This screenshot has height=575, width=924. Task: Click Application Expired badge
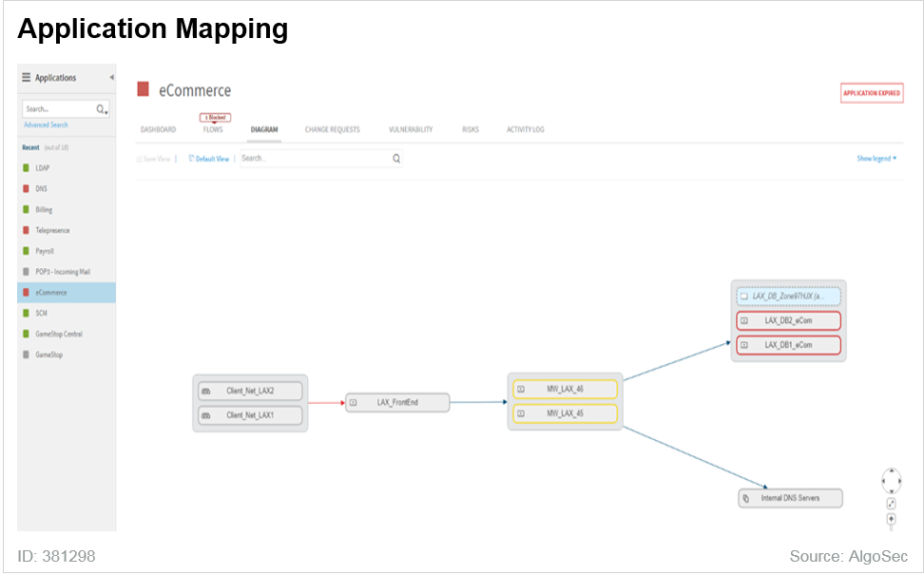pos(872,93)
